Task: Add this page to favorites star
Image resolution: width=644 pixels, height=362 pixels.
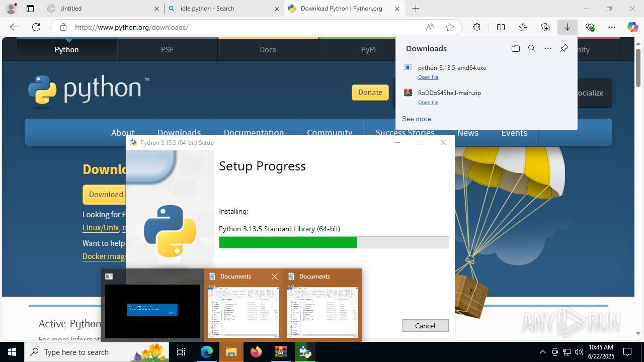Action: click(x=450, y=27)
